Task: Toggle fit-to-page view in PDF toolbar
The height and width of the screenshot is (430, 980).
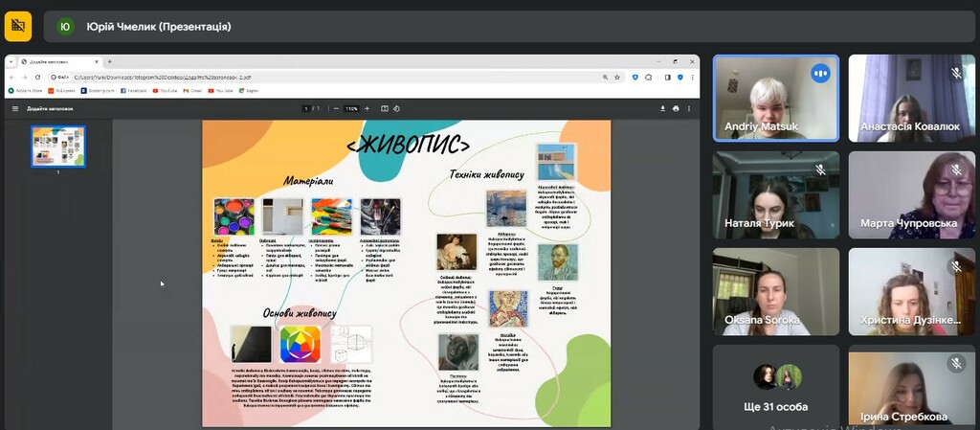Action: coord(385,109)
